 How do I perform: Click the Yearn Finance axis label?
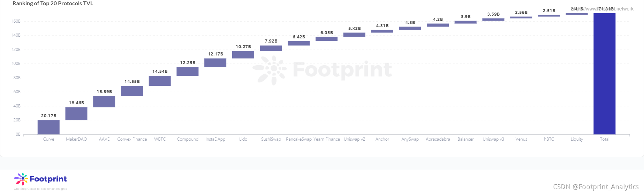tap(327, 139)
